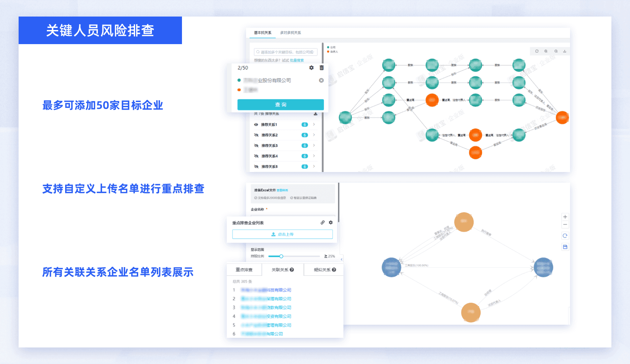Click the far-left teal company node
The height and width of the screenshot is (364, 630).
coord(345,118)
